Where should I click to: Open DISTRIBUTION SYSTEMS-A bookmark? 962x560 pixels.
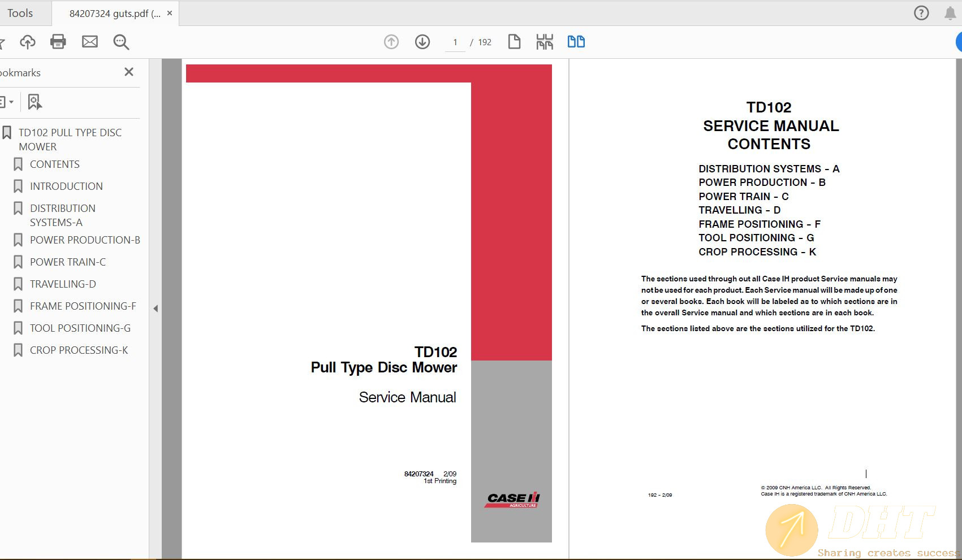click(63, 215)
